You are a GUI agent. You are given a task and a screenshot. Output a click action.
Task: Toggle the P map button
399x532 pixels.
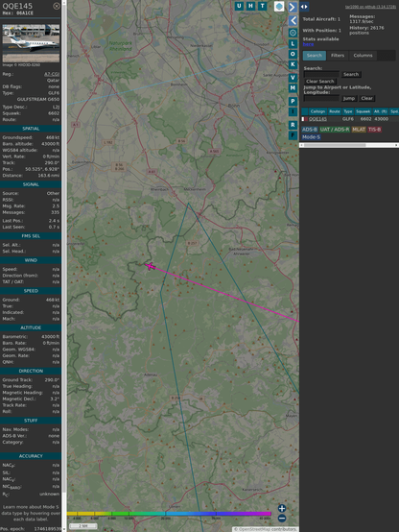(293, 101)
